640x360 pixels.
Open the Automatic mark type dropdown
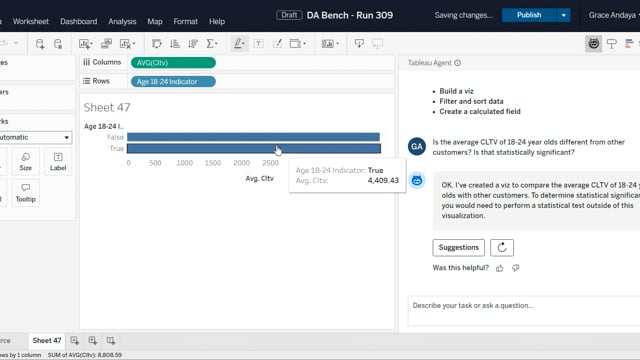pos(35,137)
